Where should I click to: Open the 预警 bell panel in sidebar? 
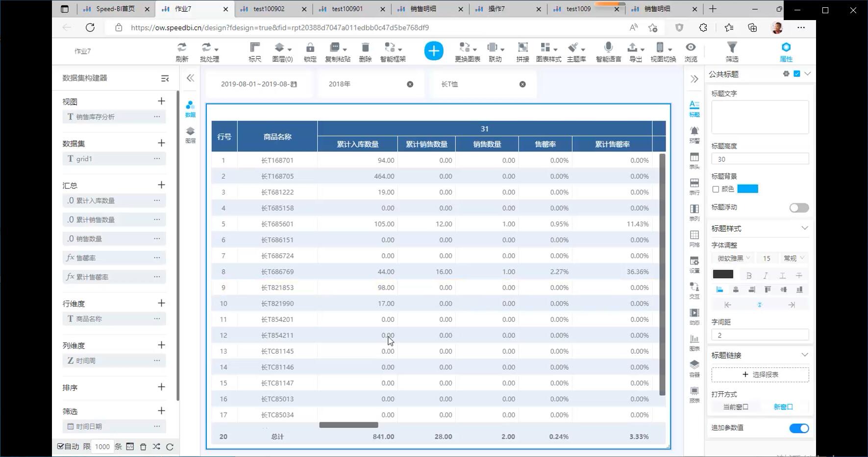pos(694,133)
